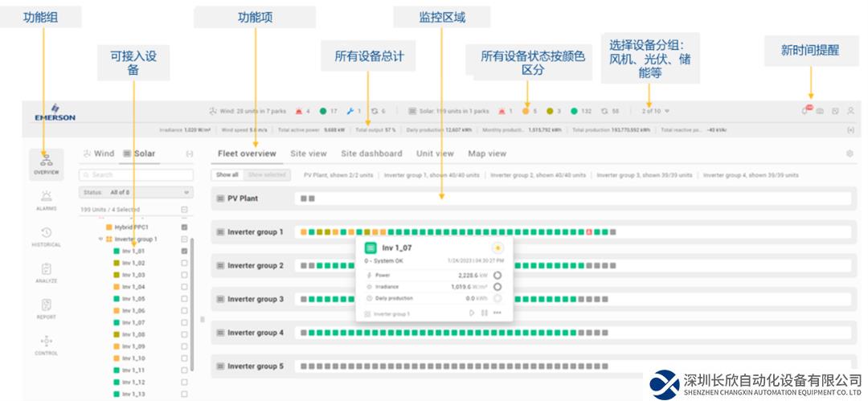Open fleet overview settings gear icon
The image size is (868, 401).
(x=850, y=153)
